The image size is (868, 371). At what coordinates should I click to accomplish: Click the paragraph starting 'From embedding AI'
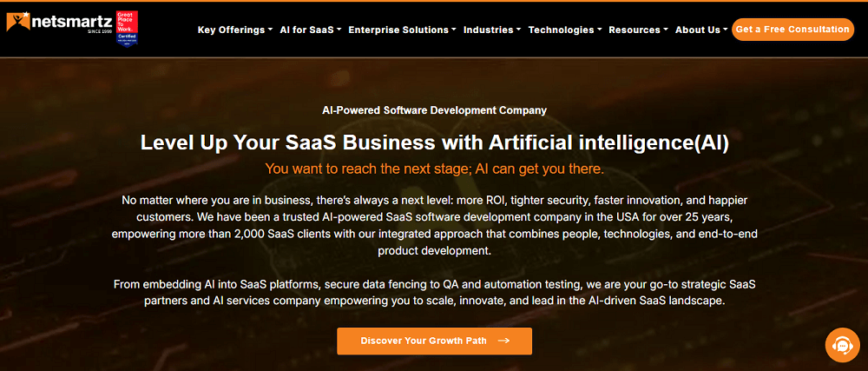[x=434, y=293]
